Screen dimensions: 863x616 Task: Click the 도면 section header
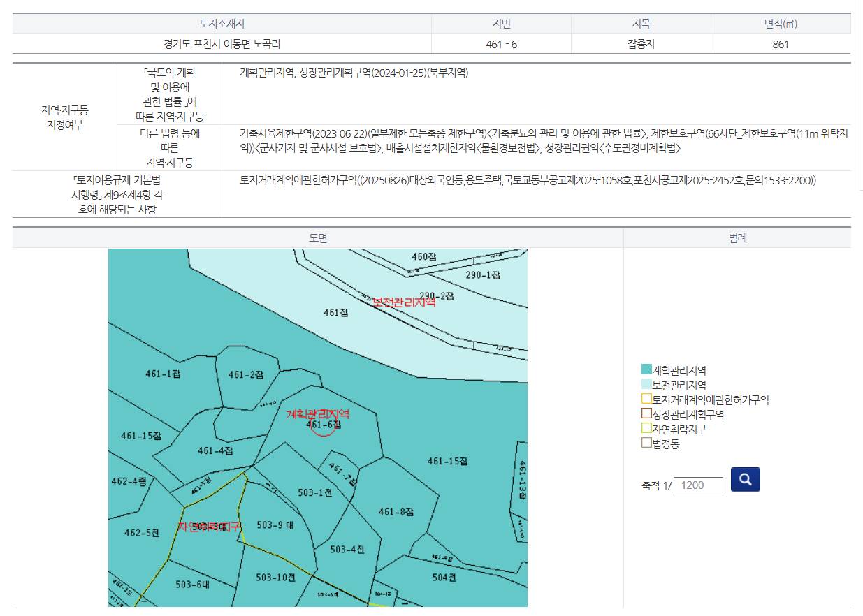click(318, 238)
